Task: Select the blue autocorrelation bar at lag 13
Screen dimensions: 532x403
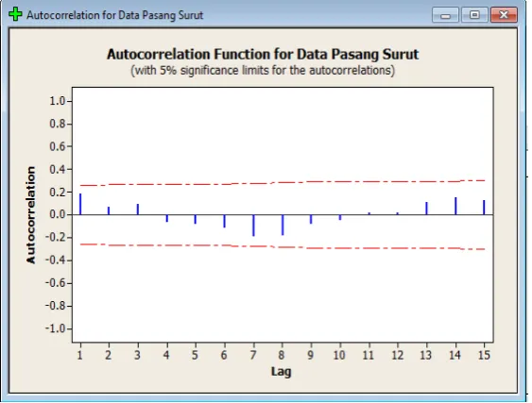Action: (426, 209)
